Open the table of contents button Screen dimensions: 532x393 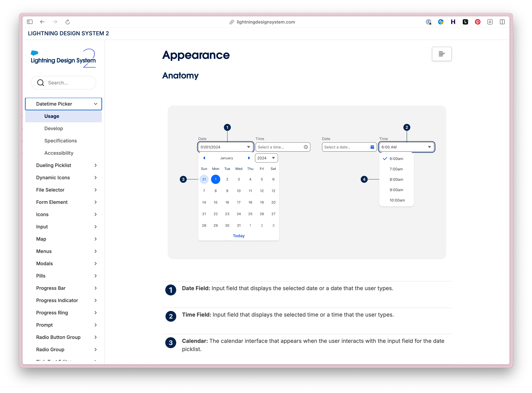click(442, 54)
